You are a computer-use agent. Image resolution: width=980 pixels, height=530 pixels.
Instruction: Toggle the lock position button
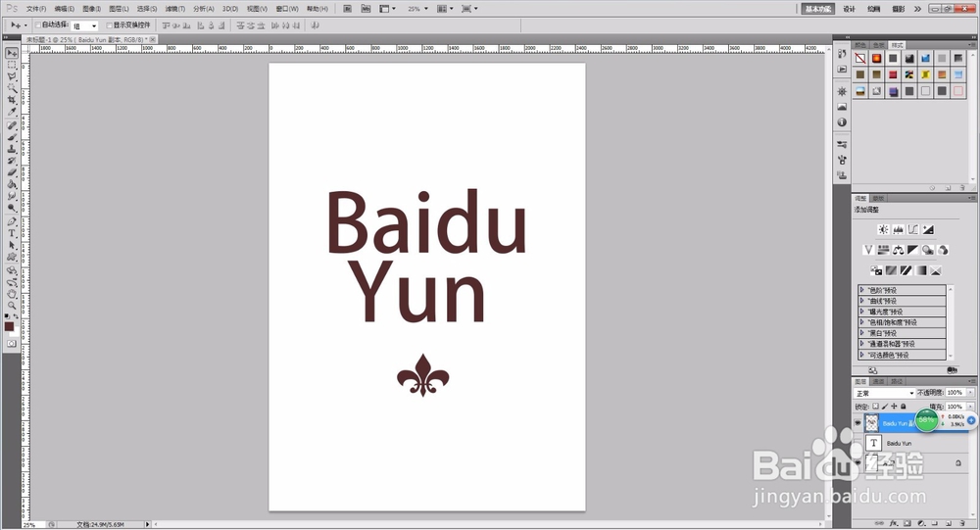click(894, 407)
